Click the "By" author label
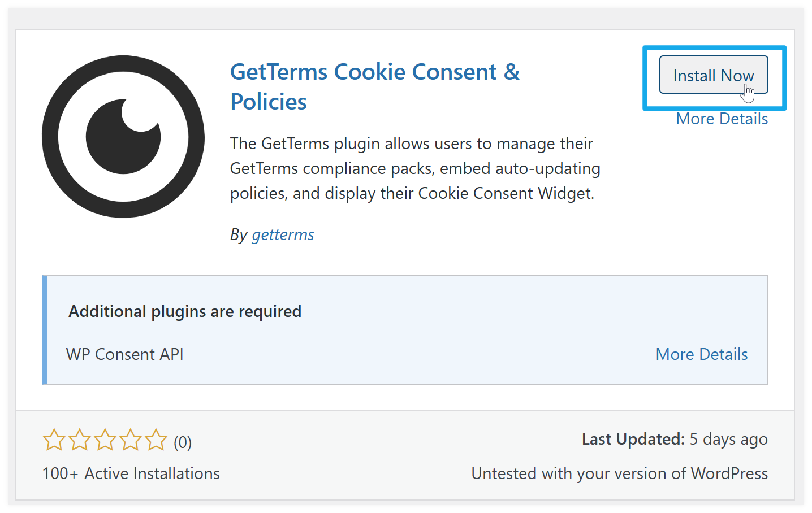 [239, 234]
